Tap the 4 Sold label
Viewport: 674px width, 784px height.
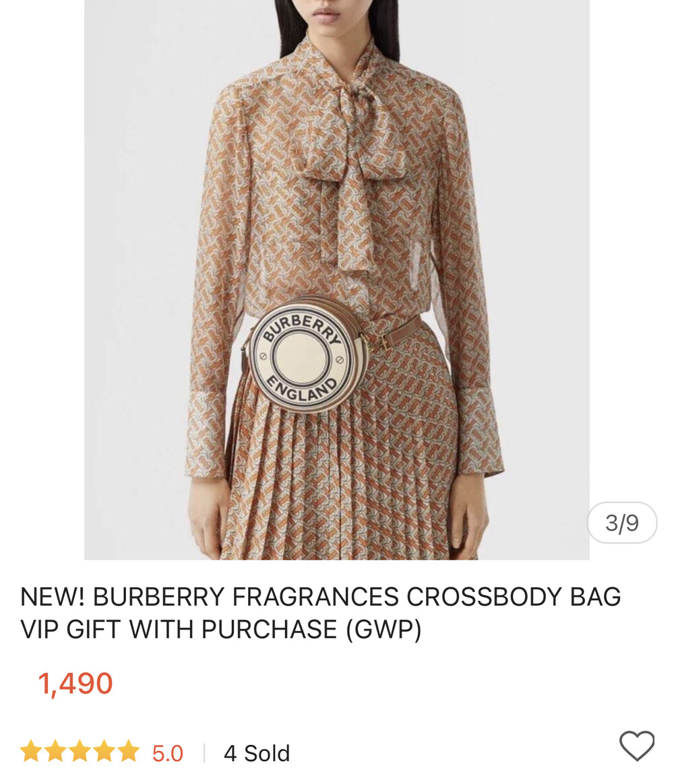tap(257, 753)
